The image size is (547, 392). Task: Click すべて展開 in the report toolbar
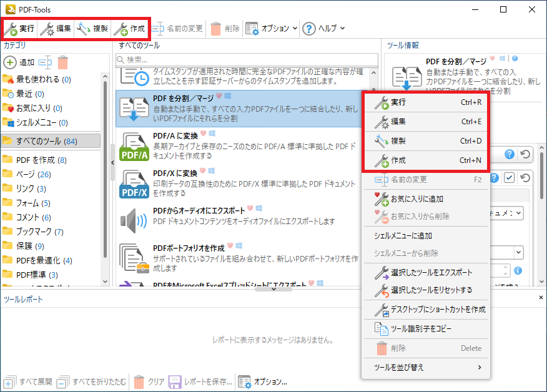point(28,382)
